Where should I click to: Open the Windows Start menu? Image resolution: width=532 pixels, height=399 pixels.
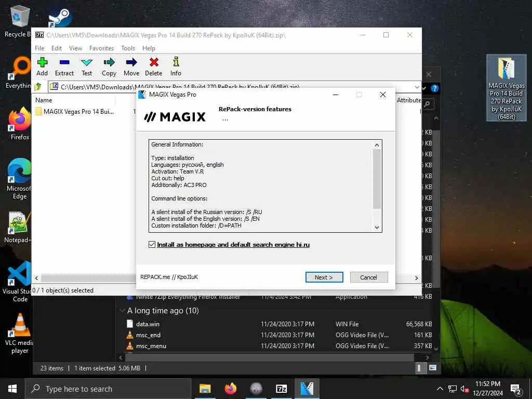point(12,389)
